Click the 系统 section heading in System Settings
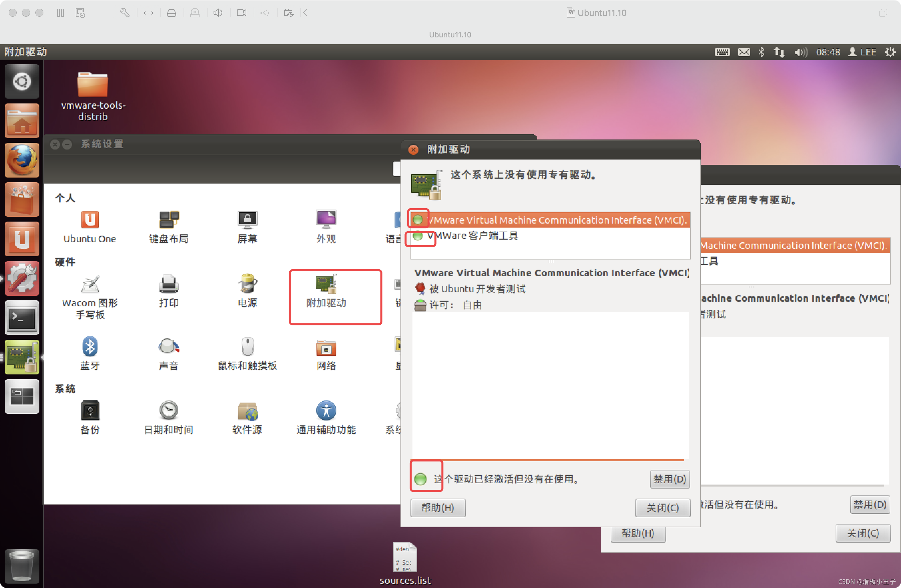 click(65, 389)
